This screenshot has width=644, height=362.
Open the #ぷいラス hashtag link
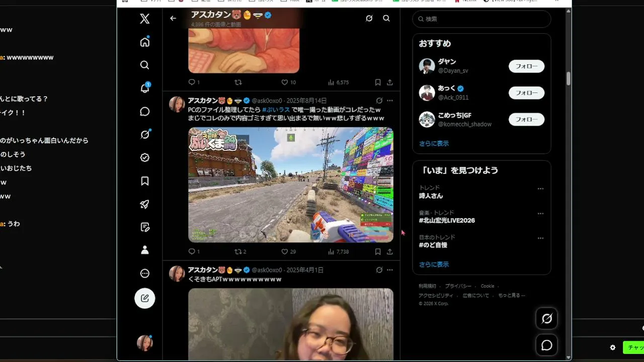click(x=276, y=110)
